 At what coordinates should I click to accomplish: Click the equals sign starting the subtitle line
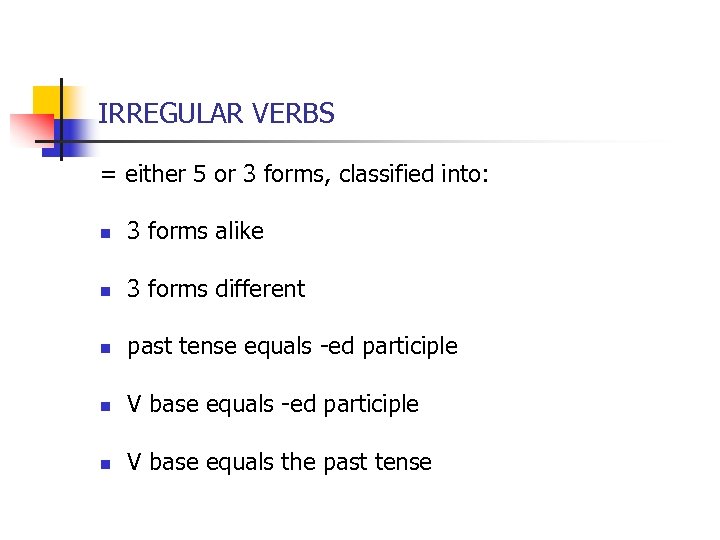point(108,175)
